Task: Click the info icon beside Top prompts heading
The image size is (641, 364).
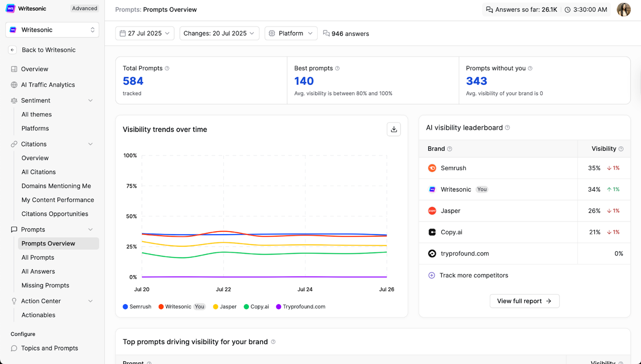Action: tap(273, 342)
